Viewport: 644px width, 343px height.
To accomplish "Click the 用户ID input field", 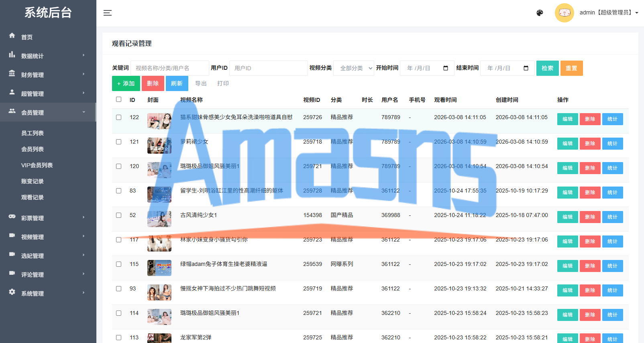I will (x=269, y=68).
